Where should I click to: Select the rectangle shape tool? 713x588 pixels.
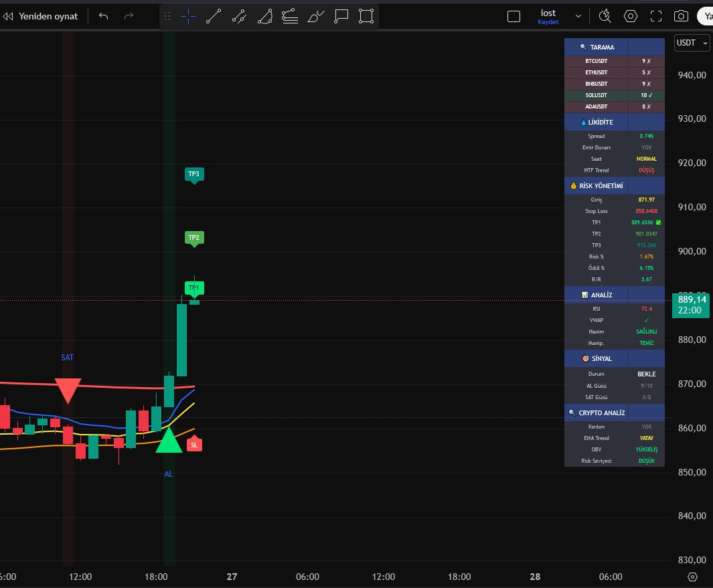(366, 16)
